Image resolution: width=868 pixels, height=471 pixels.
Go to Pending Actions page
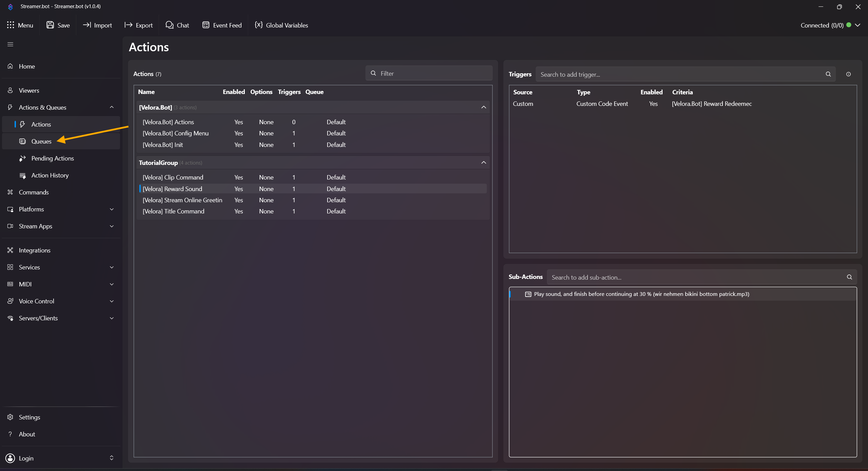coord(53,158)
